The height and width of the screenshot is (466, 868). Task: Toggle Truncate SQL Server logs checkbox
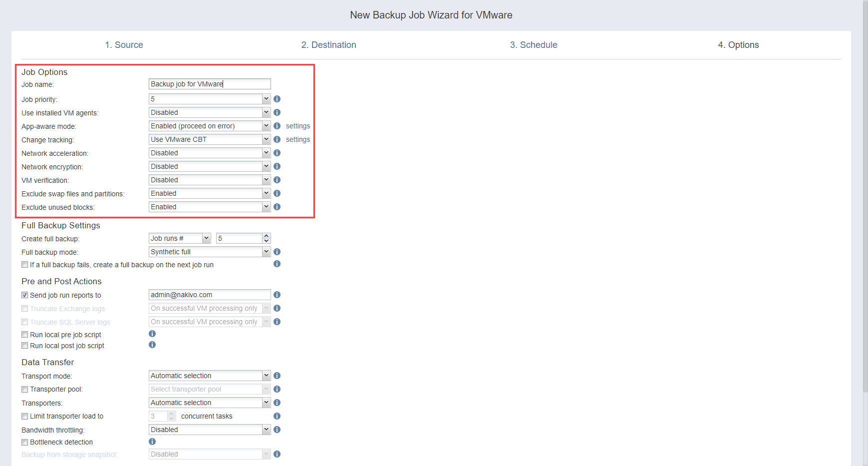click(x=24, y=322)
